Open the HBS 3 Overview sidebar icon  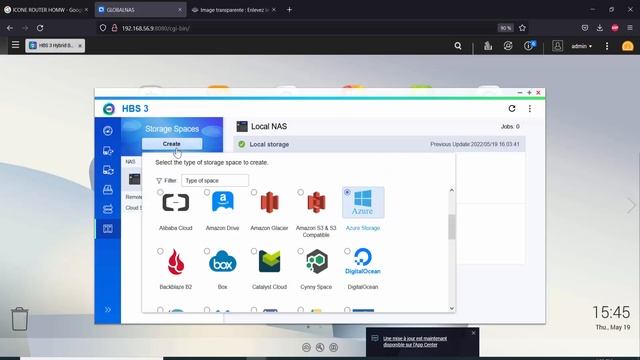pyautogui.click(x=108, y=131)
